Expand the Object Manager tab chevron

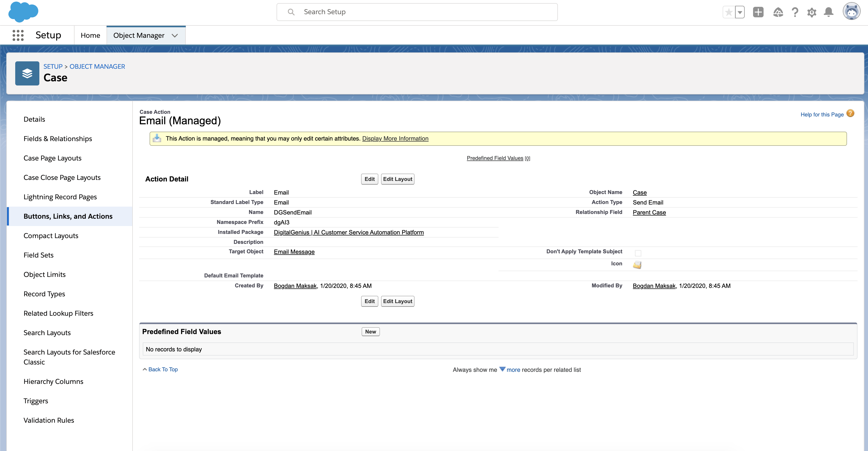coord(174,35)
